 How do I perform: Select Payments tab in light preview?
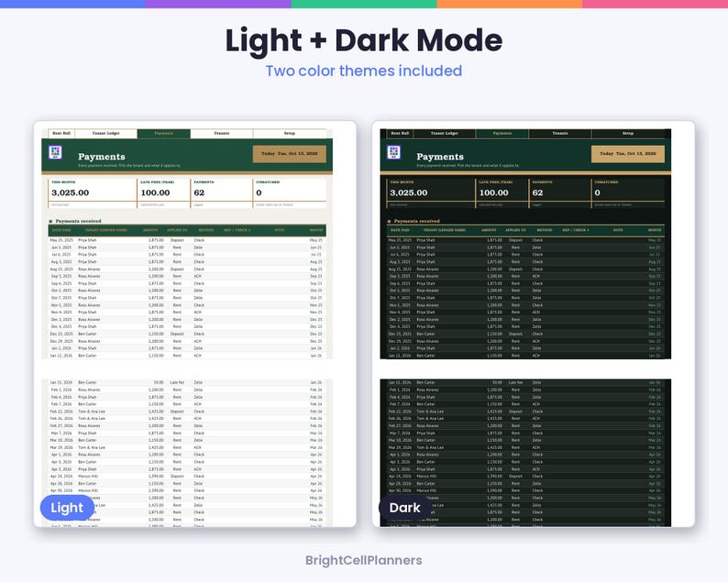tap(163, 133)
